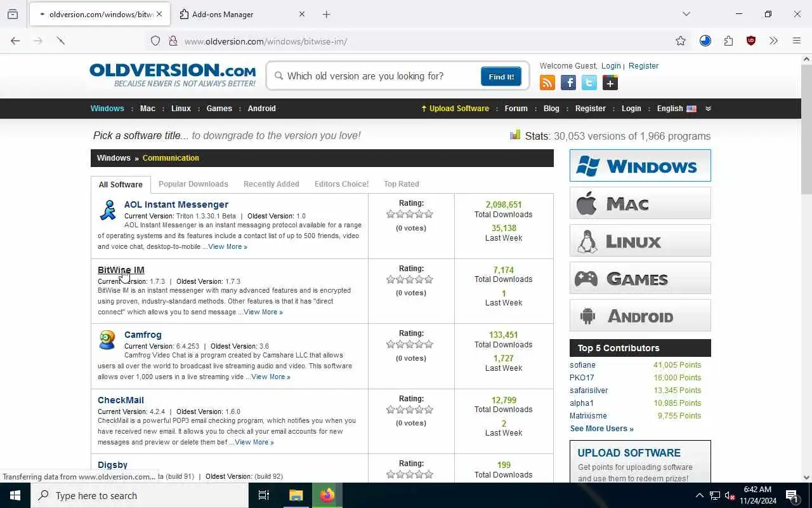Open the Facebook icon link
Viewport: 812px width, 508px height.
click(568, 83)
